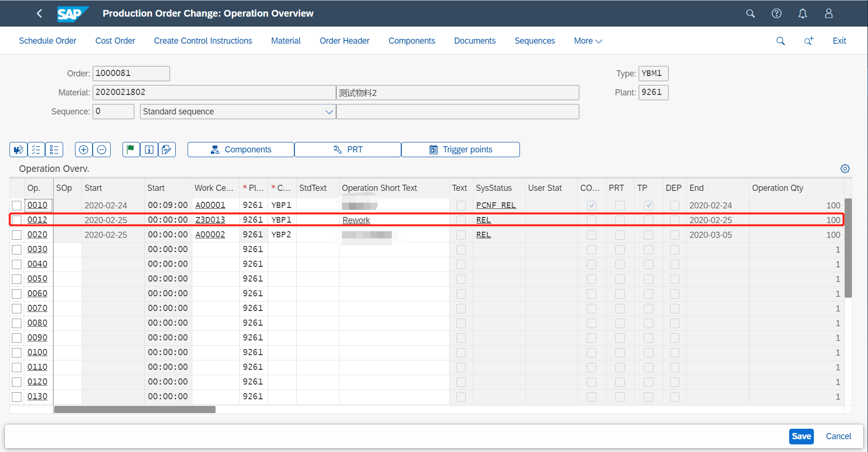Check the Text checkbox for operation 0020
The image size is (868, 452).
coord(460,235)
